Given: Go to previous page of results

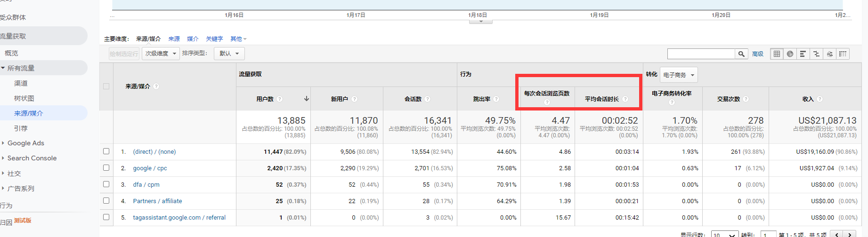Looking at the screenshot, I should (x=836, y=235).
